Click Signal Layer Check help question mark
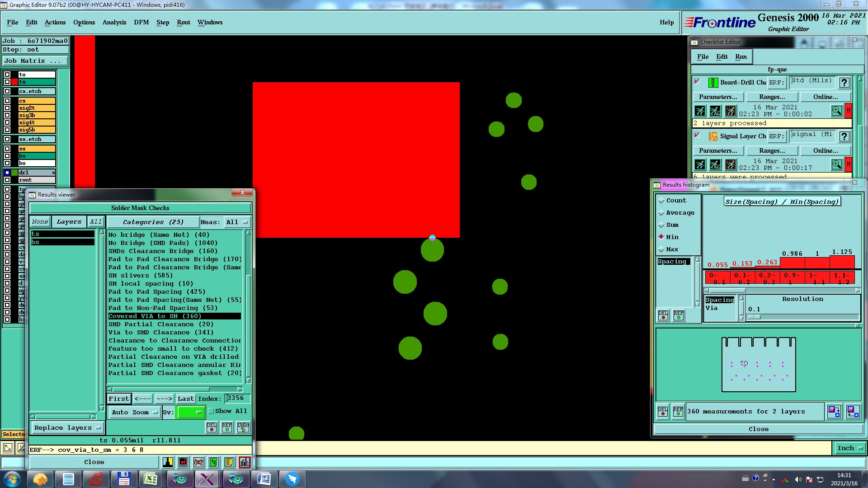The image size is (868, 488). click(844, 136)
